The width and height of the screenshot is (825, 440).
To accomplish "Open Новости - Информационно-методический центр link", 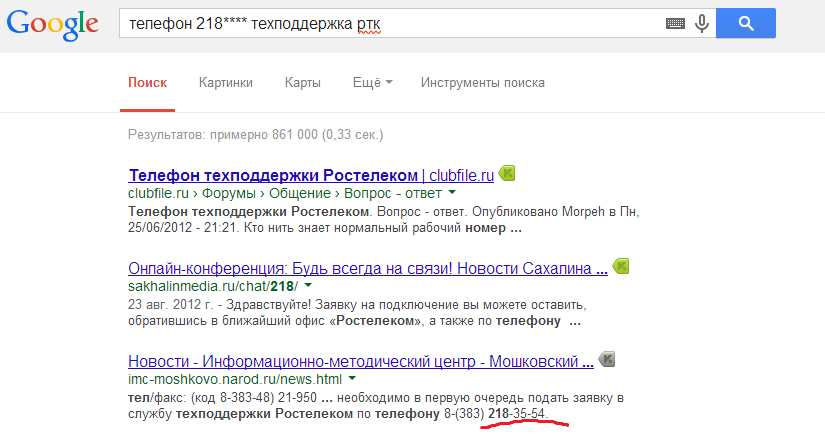I will tap(361, 362).
